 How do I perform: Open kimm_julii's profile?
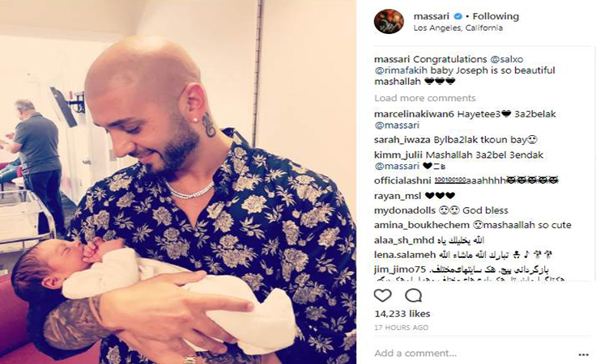[x=398, y=155]
